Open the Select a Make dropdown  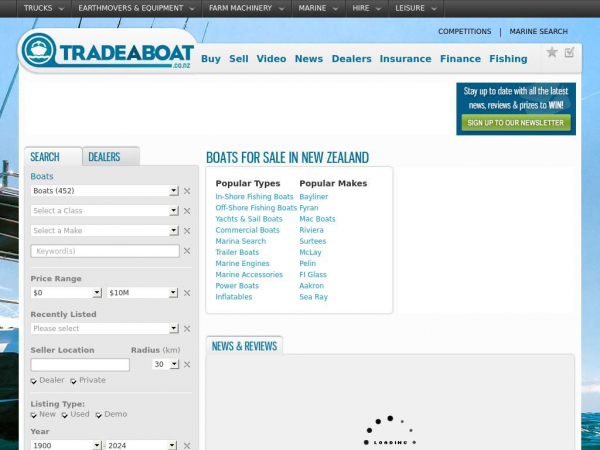tap(104, 230)
